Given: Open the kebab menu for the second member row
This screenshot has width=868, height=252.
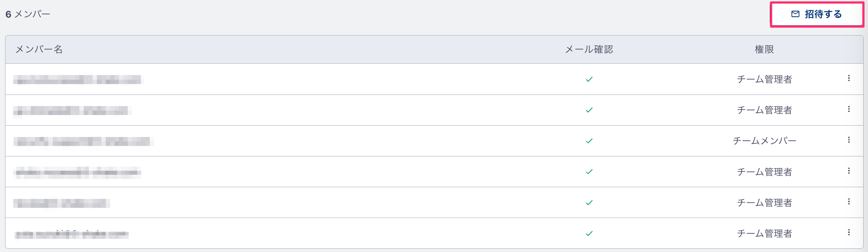Looking at the screenshot, I should (849, 109).
